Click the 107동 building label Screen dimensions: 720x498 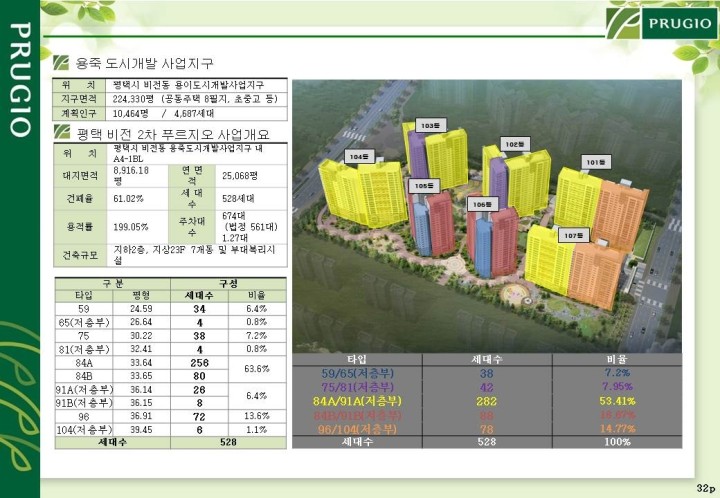pos(574,235)
